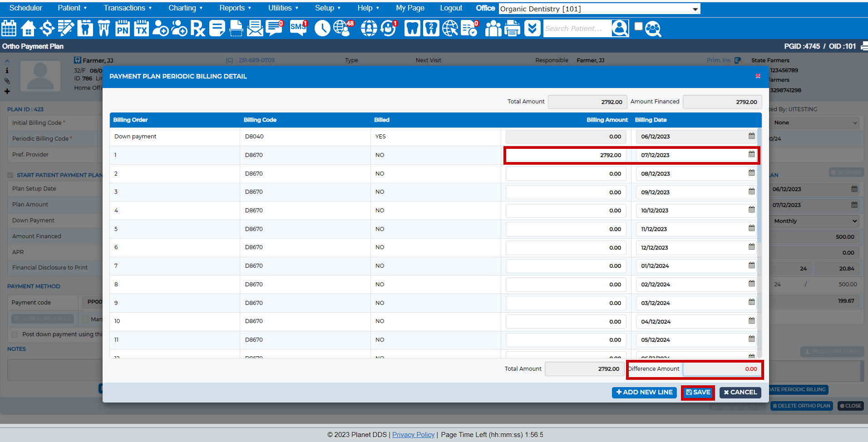Screen dimensions: 868x442
Task: Click the group search magnifier icon
Action: click(x=653, y=29)
